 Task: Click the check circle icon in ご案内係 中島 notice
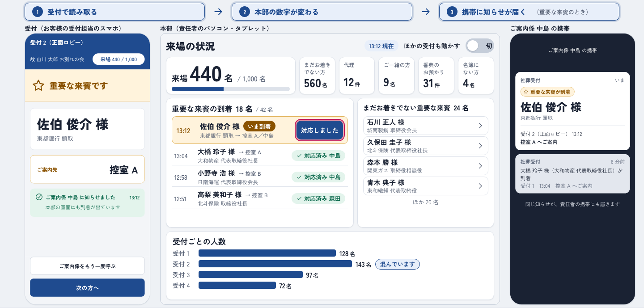(x=39, y=197)
